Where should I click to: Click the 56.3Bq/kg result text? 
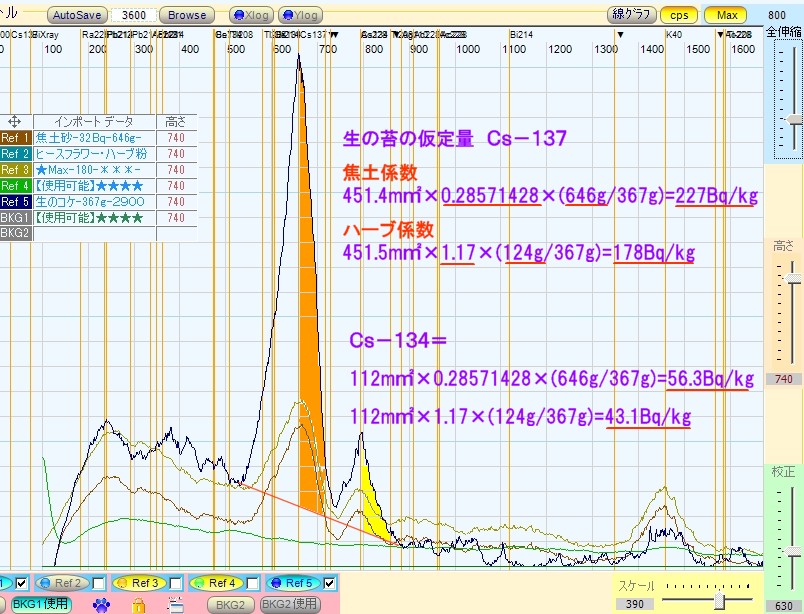tap(710, 379)
